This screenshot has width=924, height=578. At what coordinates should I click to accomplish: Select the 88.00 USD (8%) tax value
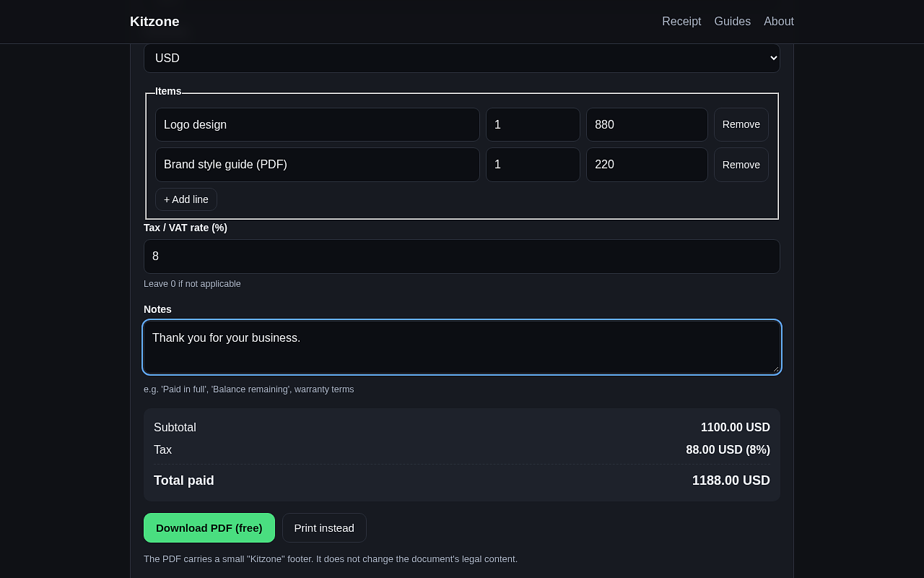728,450
